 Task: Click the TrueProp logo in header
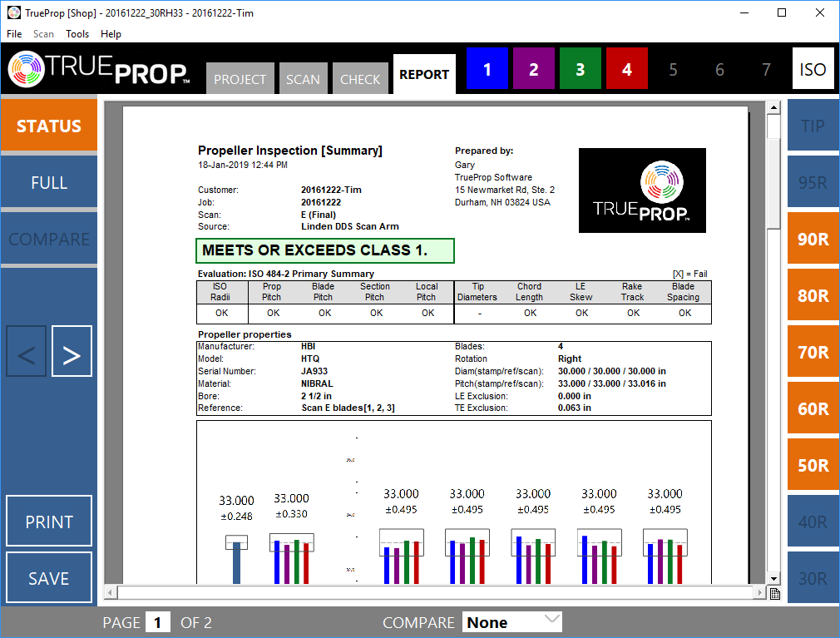click(100, 72)
